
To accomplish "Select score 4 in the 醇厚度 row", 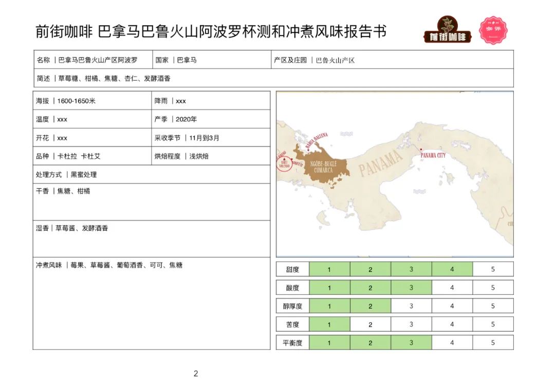I will 452,306.
